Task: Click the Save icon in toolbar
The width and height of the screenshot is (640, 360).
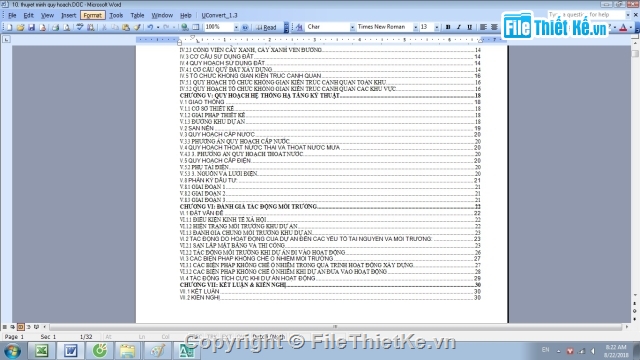Action: (31, 27)
